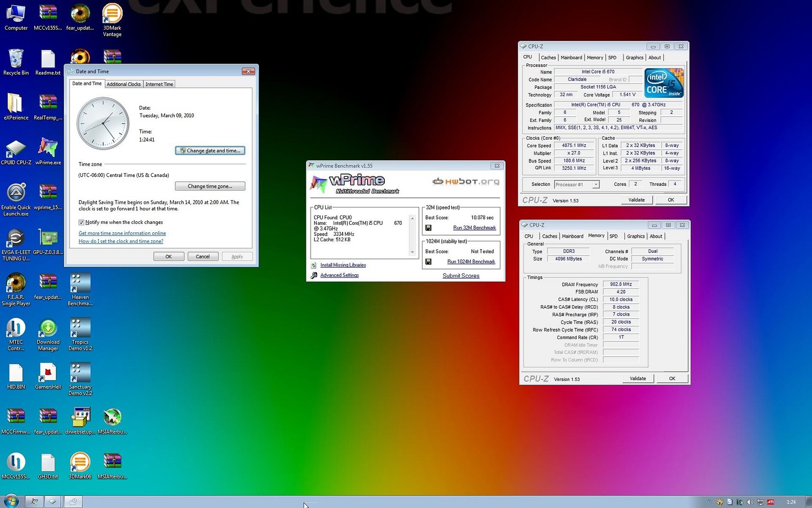Expand the Processor #1 selection dropdown
This screenshot has height=508, width=812.
595,184
